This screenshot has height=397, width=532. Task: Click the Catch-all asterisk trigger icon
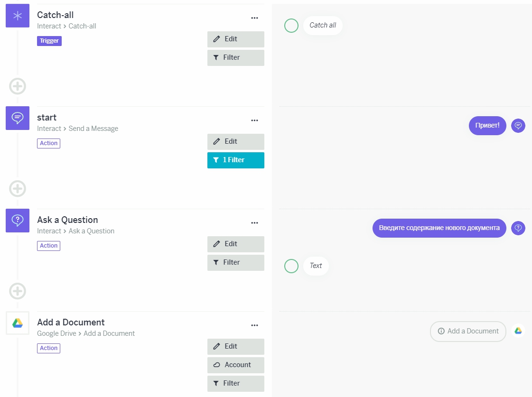click(17, 16)
